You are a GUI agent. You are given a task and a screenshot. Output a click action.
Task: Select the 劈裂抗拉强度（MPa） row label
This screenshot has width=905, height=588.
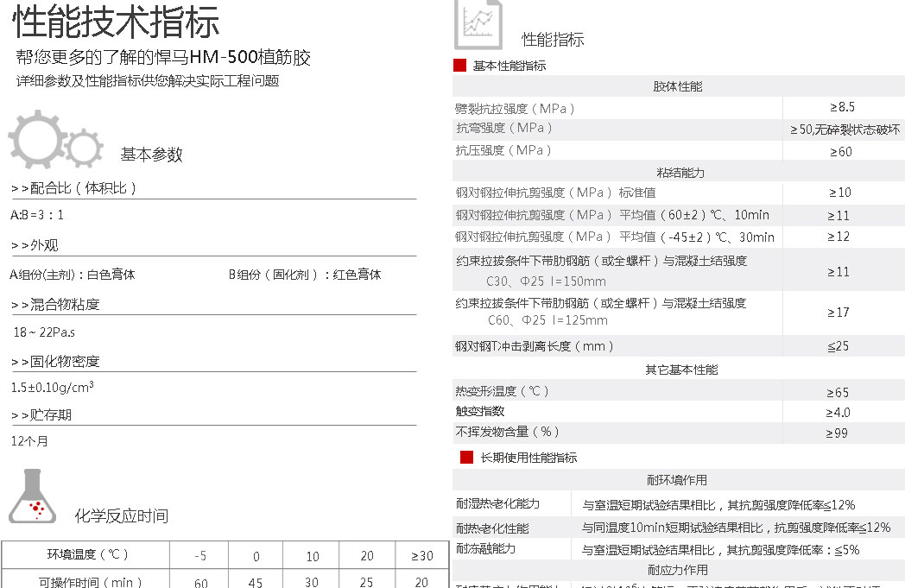pyautogui.click(x=515, y=109)
